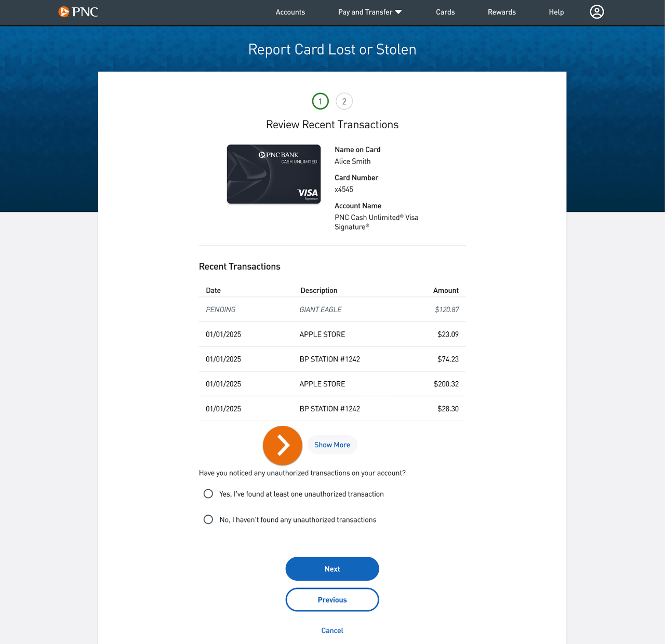The width and height of the screenshot is (665, 644).
Task: Select step 2 indicator circle
Action: pos(344,101)
